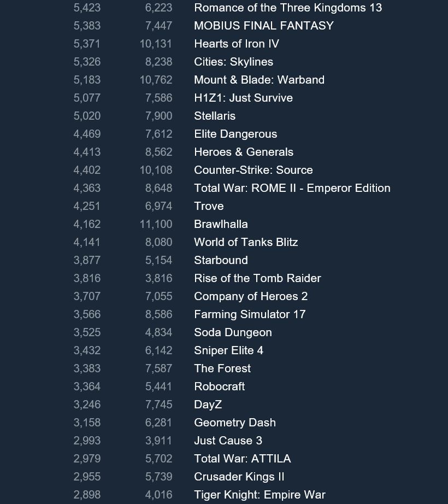Click Tiger Knight: Empire War title

(260, 494)
